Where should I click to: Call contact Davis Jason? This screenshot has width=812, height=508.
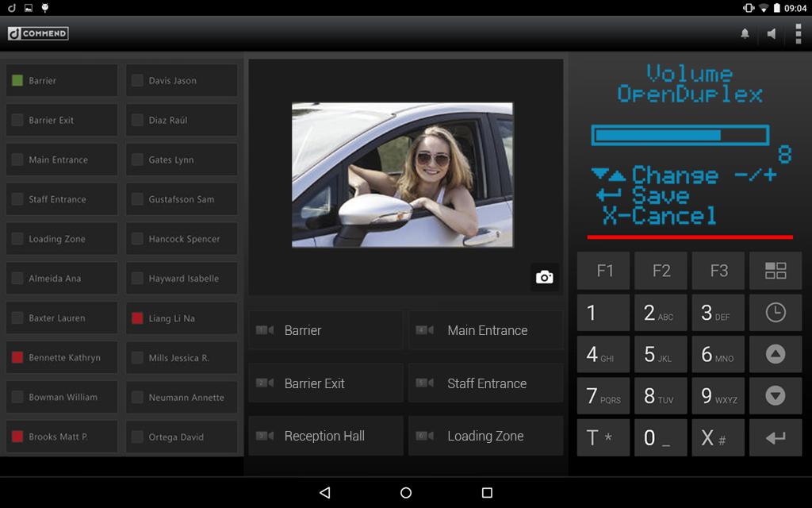point(182,80)
